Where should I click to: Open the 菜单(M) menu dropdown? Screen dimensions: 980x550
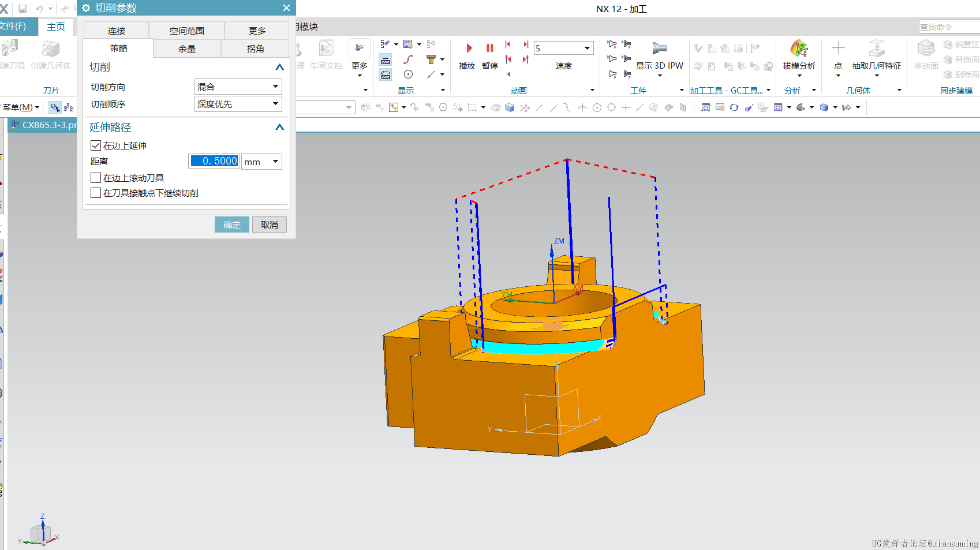(21, 107)
